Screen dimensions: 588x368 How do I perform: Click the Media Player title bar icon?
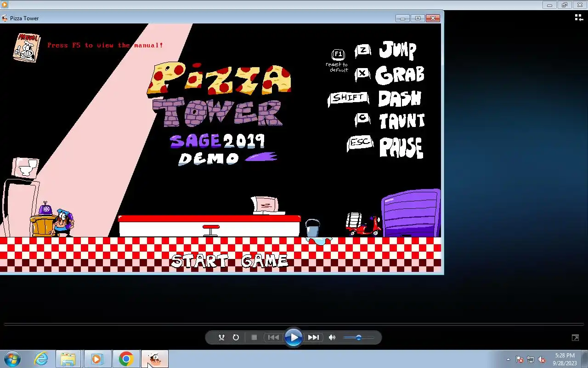pyautogui.click(x=5, y=5)
